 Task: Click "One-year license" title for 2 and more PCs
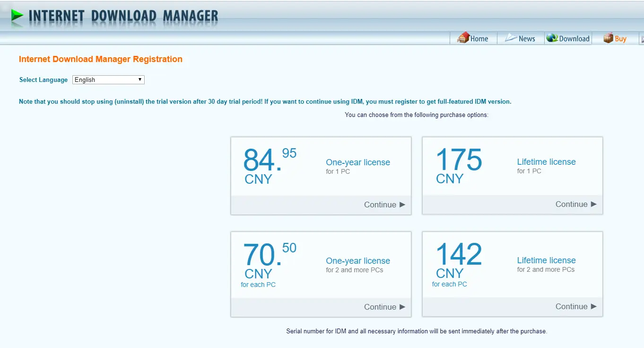pyautogui.click(x=358, y=261)
